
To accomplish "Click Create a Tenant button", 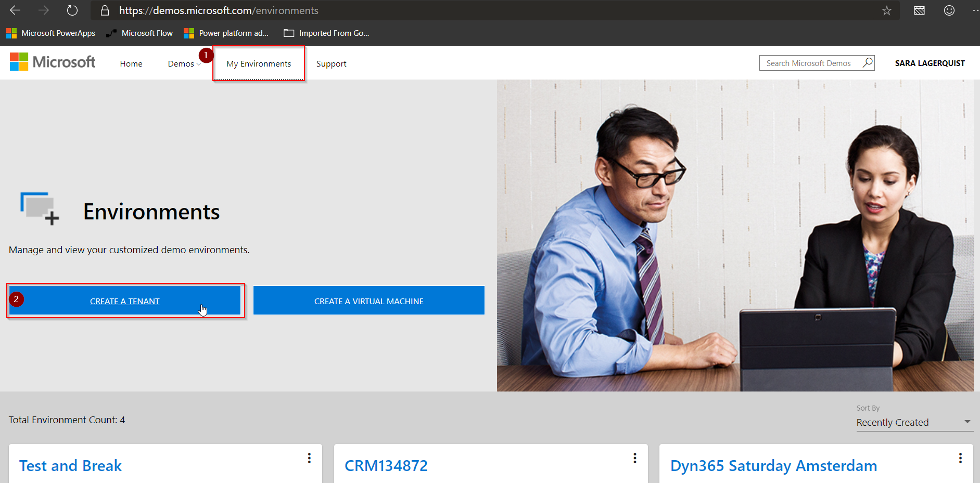I will (x=125, y=301).
